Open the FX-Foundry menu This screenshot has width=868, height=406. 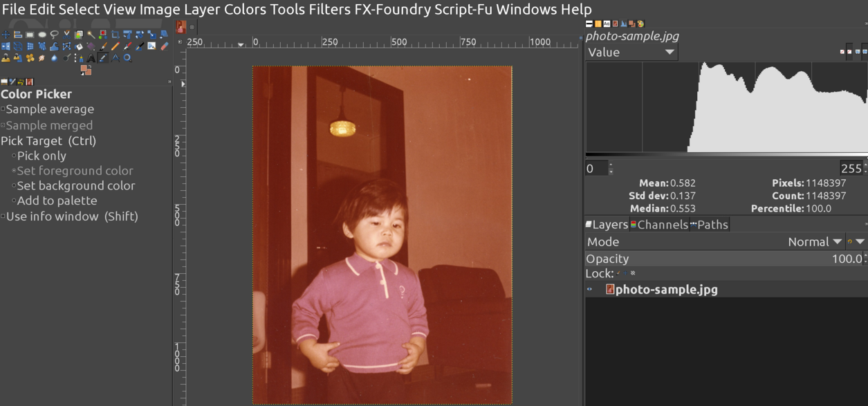(x=393, y=10)
